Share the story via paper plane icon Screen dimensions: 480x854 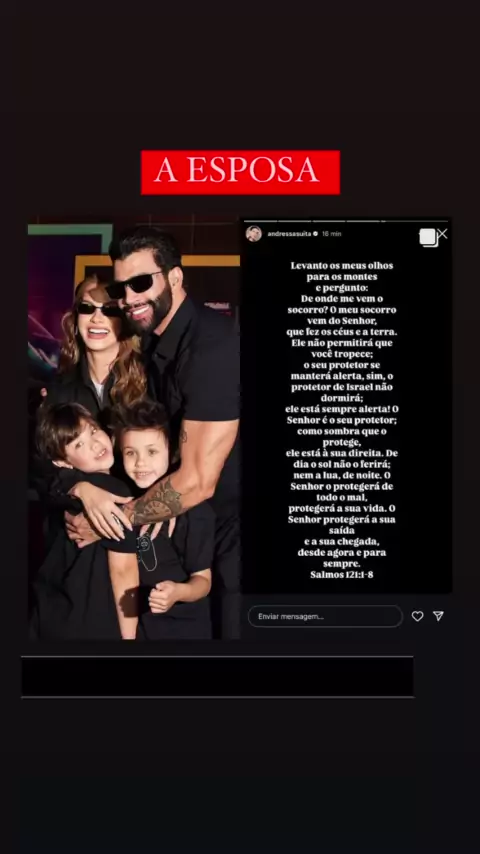(438, 616)
